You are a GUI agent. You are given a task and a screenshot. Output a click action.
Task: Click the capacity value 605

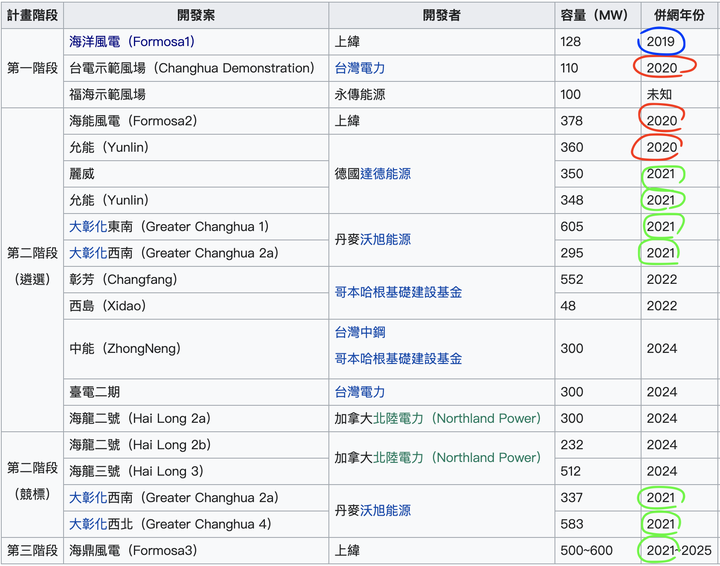(x=572, y=227)
